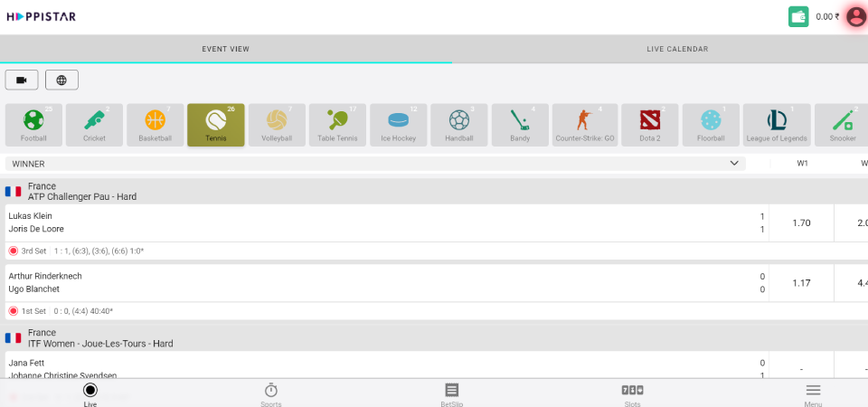Open the Menu bottom nav tab
The height and width of the screenshot is (407, 868).
click(813, 394)
